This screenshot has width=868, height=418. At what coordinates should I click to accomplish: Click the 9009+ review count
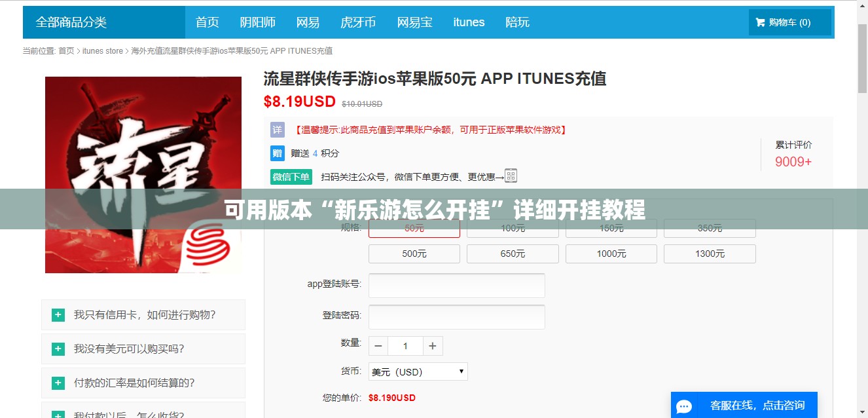click(x=793, y=162)
